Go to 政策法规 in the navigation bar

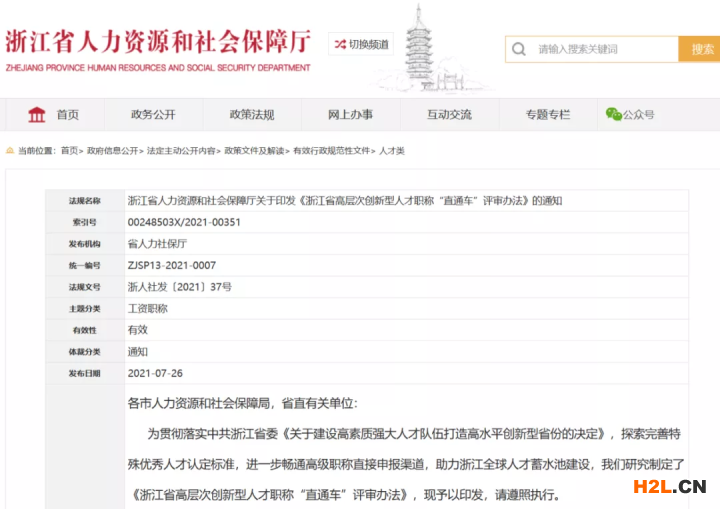[251, 115]
